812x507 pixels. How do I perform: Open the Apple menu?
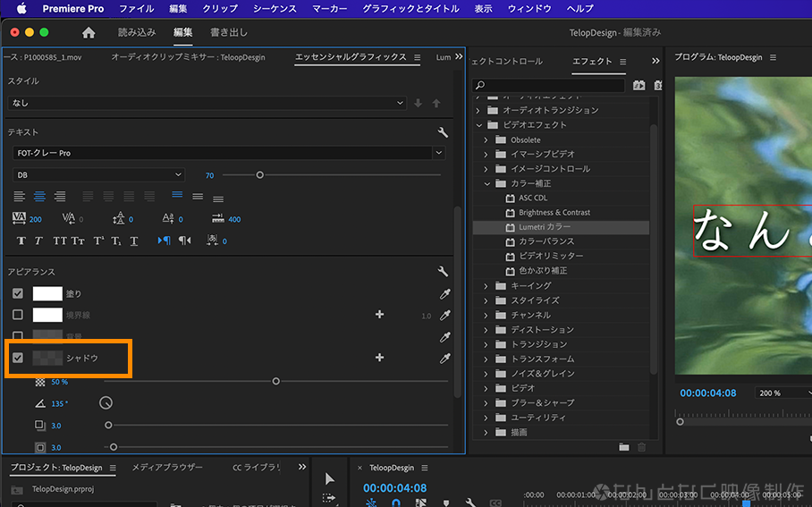pos(21,8)
